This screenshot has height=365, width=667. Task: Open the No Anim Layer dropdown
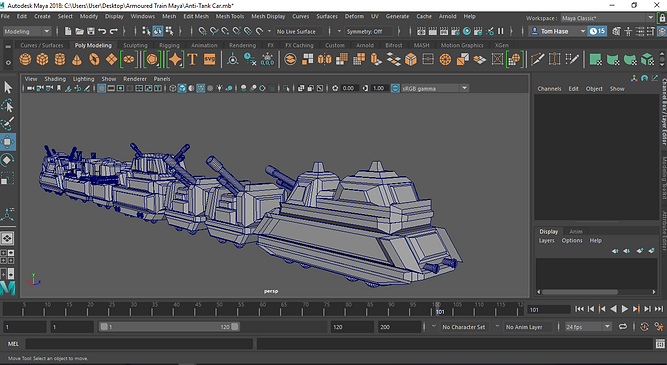(524, 327)
